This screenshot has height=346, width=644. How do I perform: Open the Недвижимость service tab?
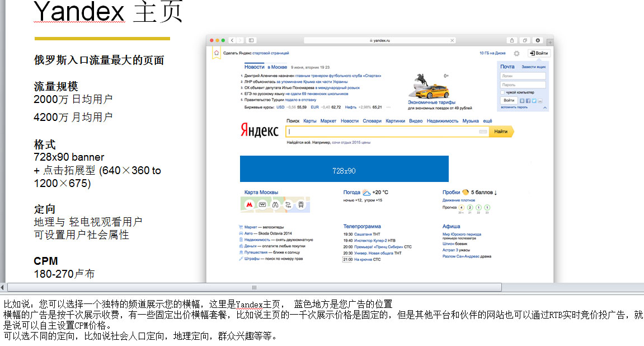point(443,121)
